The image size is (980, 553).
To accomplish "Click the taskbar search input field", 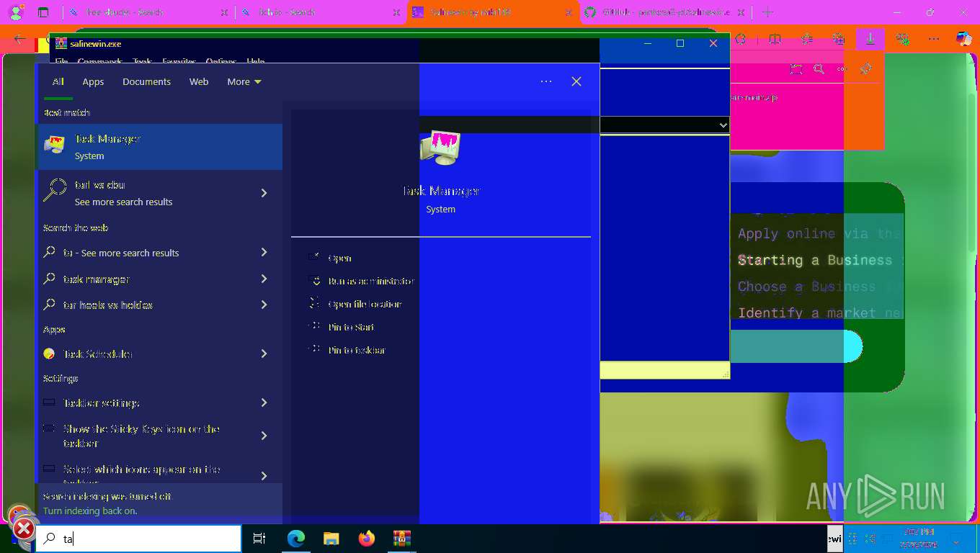I will click(x=138, y=539).
